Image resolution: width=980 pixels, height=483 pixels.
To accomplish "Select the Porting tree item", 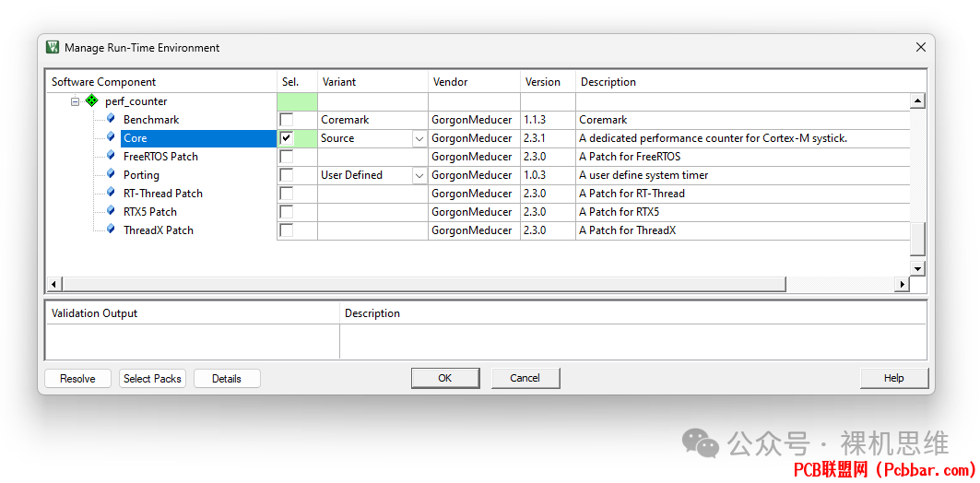I will pos(141,175).
